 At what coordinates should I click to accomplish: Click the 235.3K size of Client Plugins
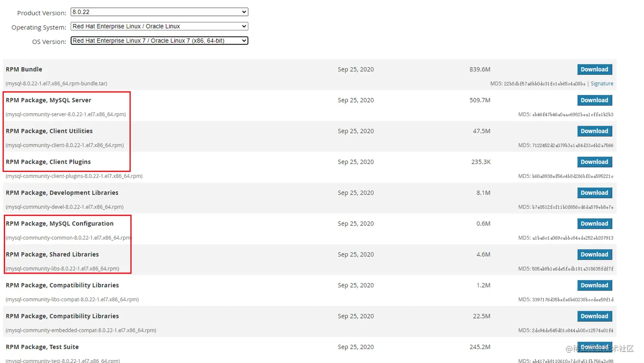coord(481,162)
